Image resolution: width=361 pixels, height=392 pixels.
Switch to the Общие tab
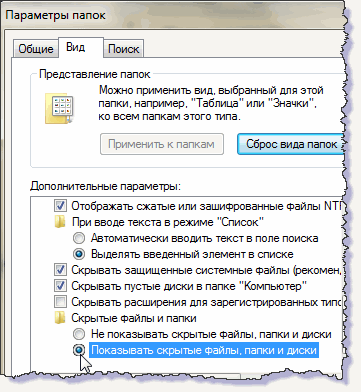click(36, 49)
